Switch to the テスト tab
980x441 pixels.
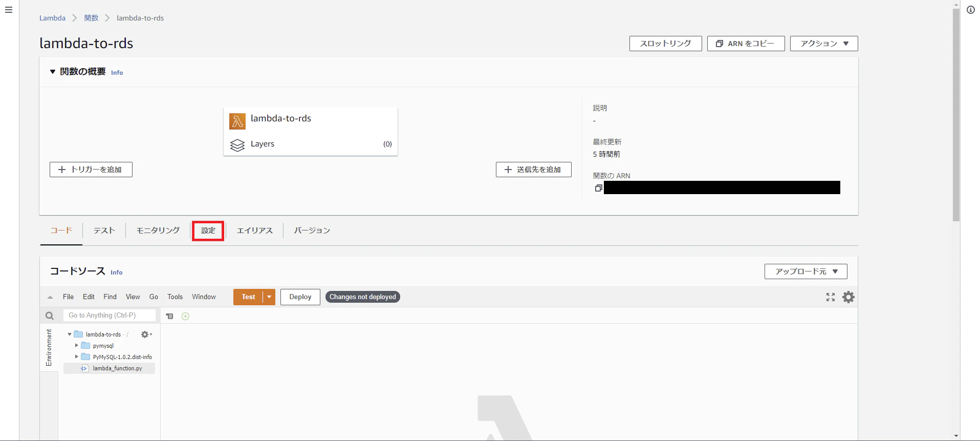104,230
